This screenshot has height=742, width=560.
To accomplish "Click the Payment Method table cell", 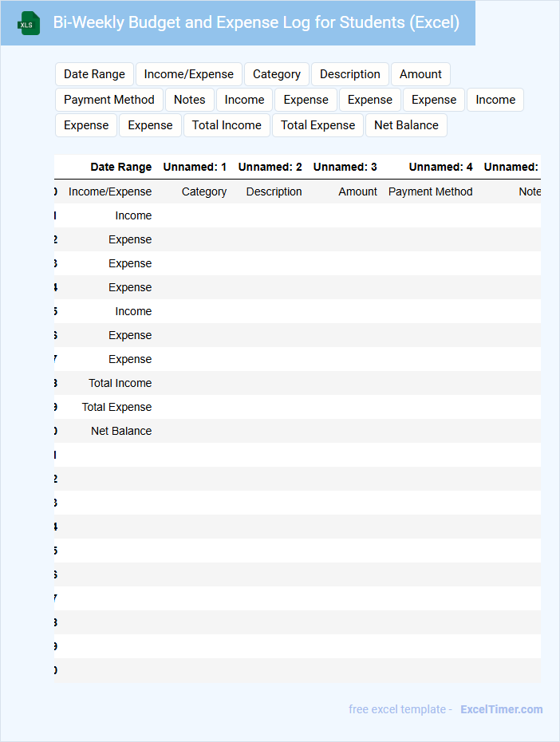I will click(x=431, y=191).
